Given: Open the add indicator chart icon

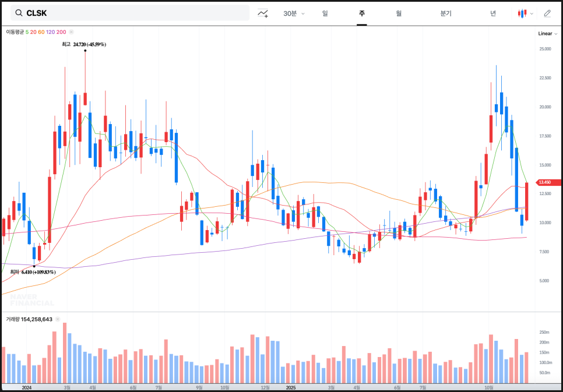Looking at the screenshot, I should pyautogui.click(x=263, y=13).
